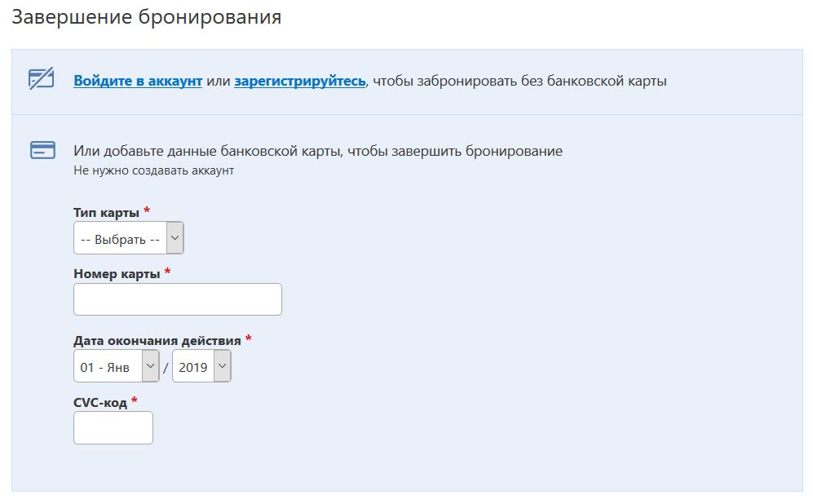The height and width of the screenshot is (504, 813).
Task: Click the chevron on the year selector
Action: (221, 365)
